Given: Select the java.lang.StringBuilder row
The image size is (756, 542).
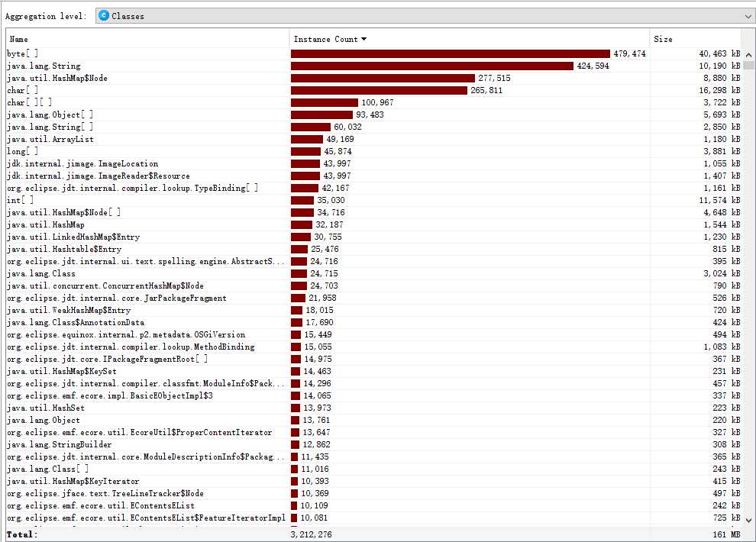Looking at the screenshot, I should pos(373,444).
